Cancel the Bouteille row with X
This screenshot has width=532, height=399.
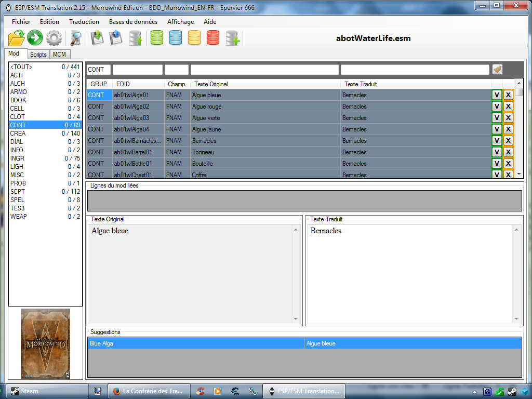[x=508, y=164]
